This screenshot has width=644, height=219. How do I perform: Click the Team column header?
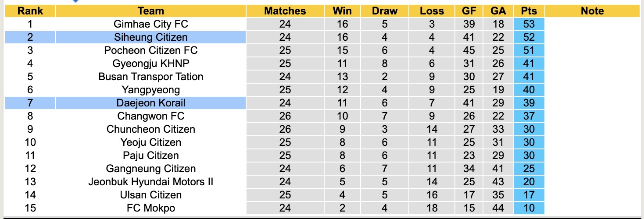point(150,11)
